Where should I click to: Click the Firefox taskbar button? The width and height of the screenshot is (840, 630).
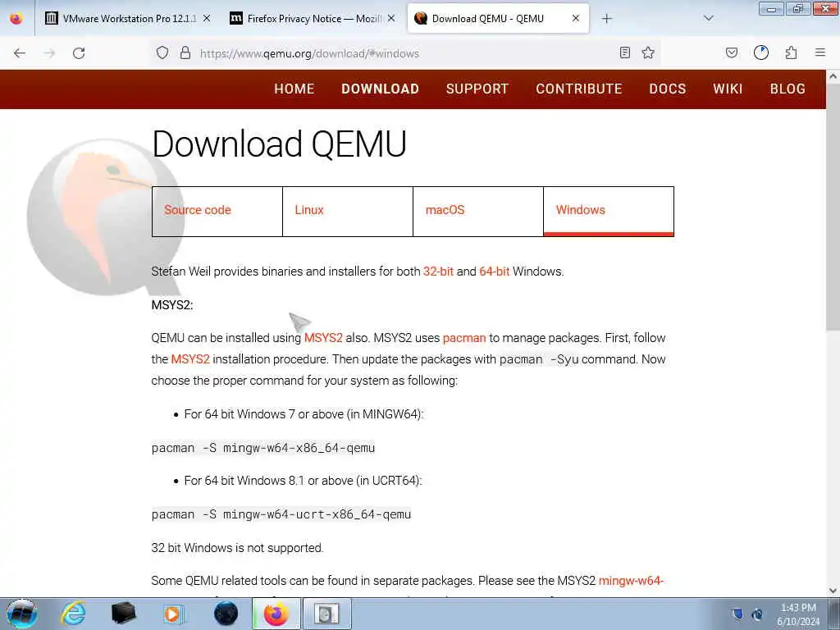(x=276, y=614)
